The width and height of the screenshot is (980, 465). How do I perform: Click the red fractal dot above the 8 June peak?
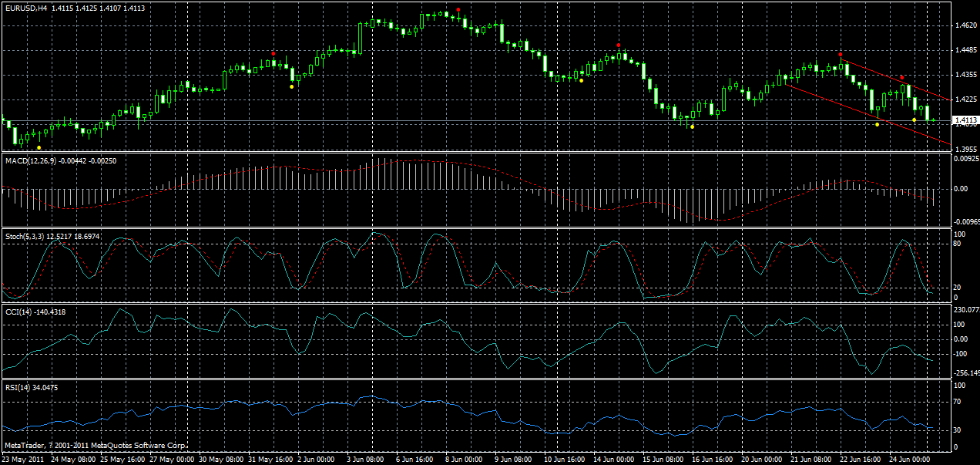458,9
